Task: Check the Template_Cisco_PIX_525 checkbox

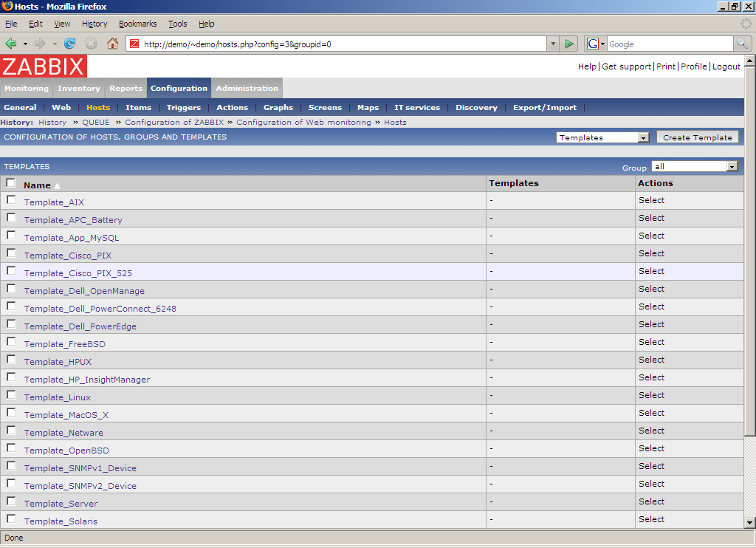Action: coord(11,270)
